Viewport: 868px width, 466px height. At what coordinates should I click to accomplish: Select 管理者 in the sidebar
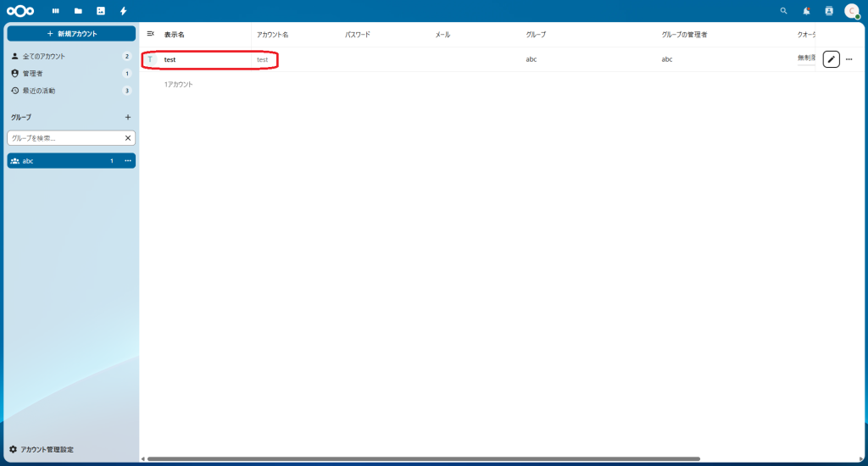point(34,74)
